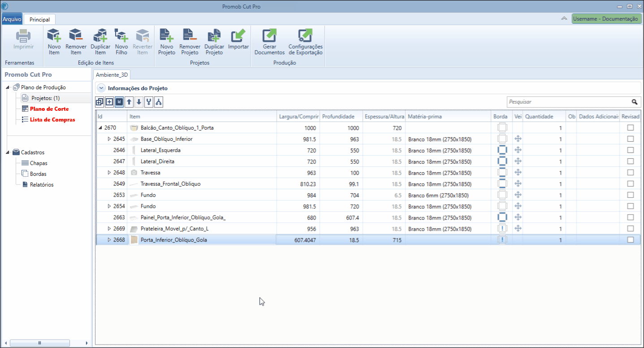This screenshot has height=348, width=644.
Task: Click the Remover Item icon
Action: click(76, 35)
